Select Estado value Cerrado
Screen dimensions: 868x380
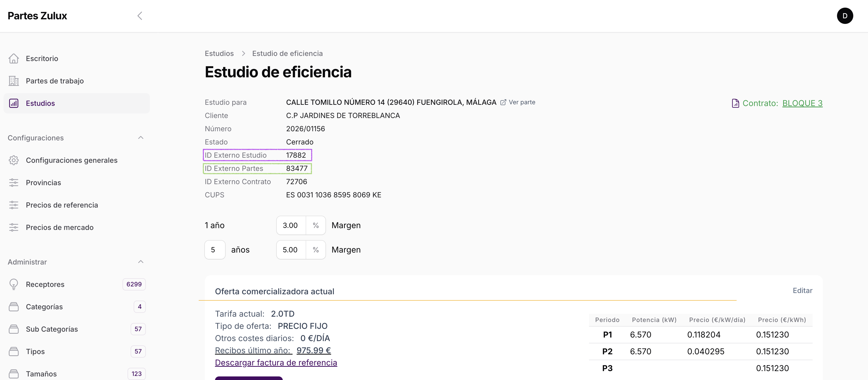(300, 142)
